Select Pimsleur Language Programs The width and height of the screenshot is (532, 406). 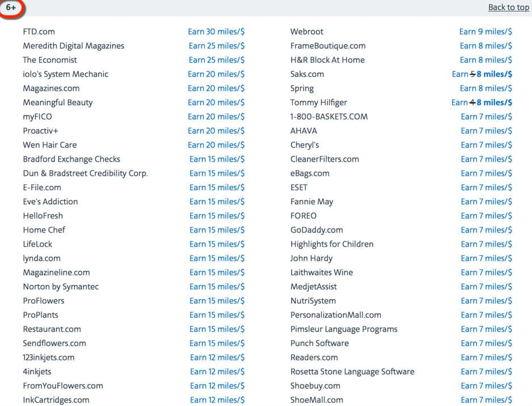(344, 329)
